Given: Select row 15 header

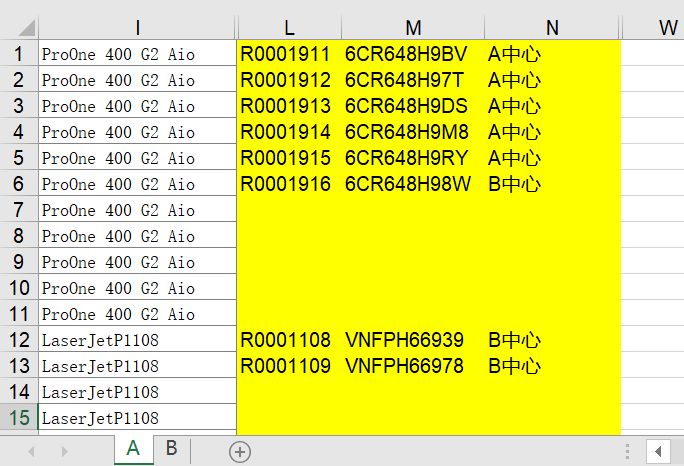Looking at the screenshot, I should (x=19, y=417).
